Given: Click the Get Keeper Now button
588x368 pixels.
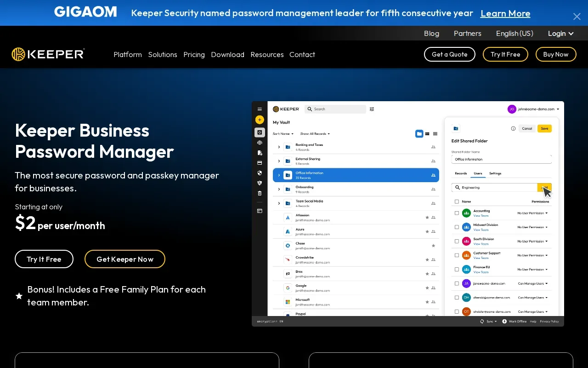Looking at the screenshot, I should click(x=125, y=259).
